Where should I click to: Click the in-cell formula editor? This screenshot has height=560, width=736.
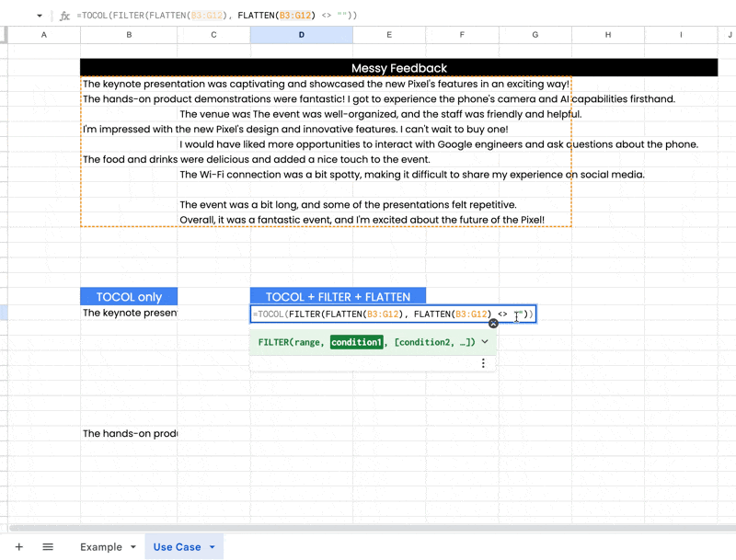(x=393, y=314)
